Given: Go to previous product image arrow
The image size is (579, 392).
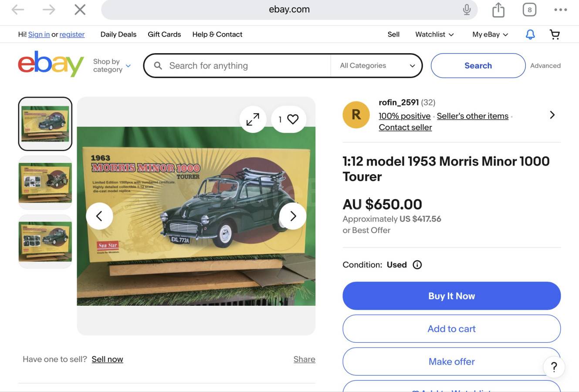Looking at the screenshot, I should click(x=99, y=216).
